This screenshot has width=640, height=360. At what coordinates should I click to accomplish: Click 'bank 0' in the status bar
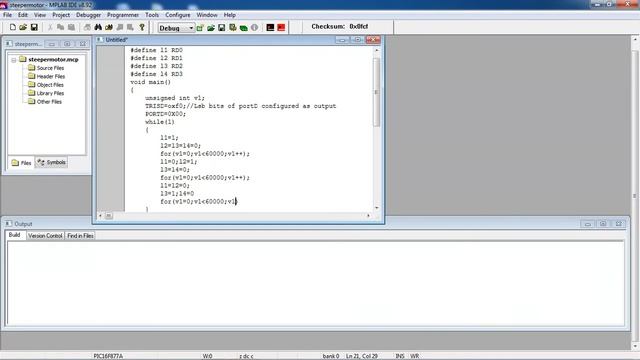pos(331,356)
